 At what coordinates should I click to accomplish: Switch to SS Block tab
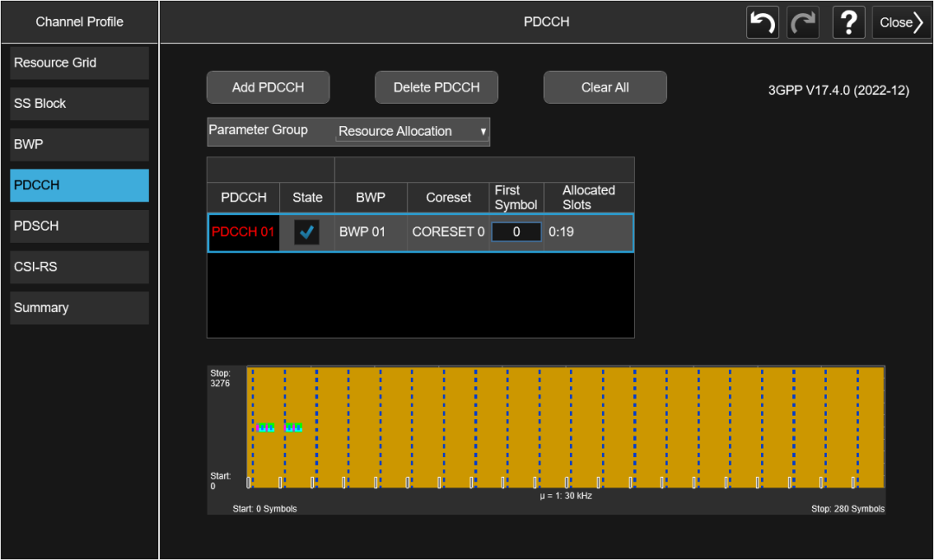point(80,104)
